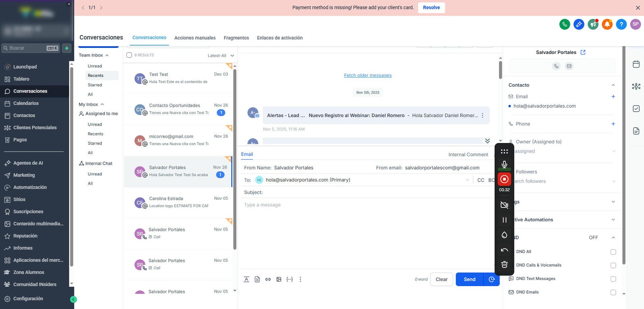The width and height of the screenshot is (644, 309).
Task: Click the phone icon under Salvador Portales
Action: (556, 66)
